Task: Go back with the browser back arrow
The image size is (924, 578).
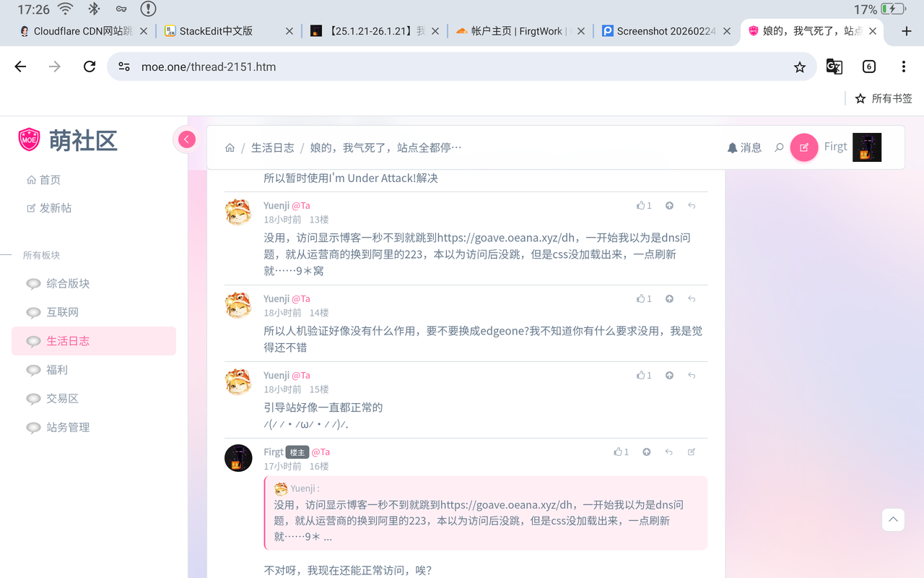Action: pyautogui.click(x=20, y=66)
